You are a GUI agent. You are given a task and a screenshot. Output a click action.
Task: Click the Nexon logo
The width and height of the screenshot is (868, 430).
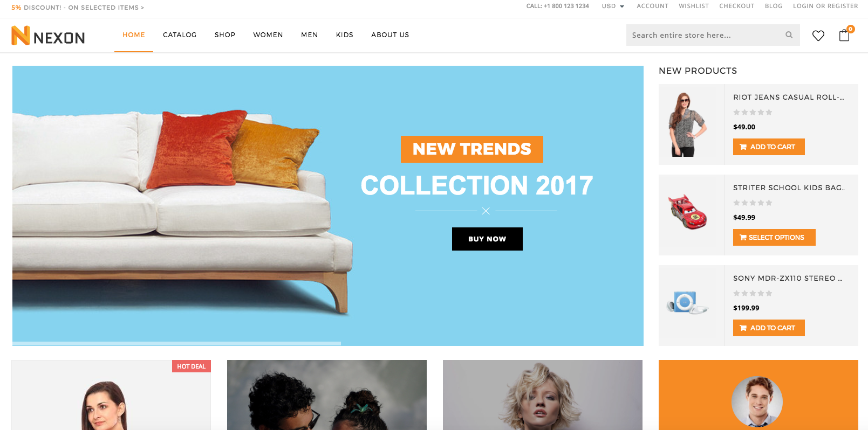point(48,36)
